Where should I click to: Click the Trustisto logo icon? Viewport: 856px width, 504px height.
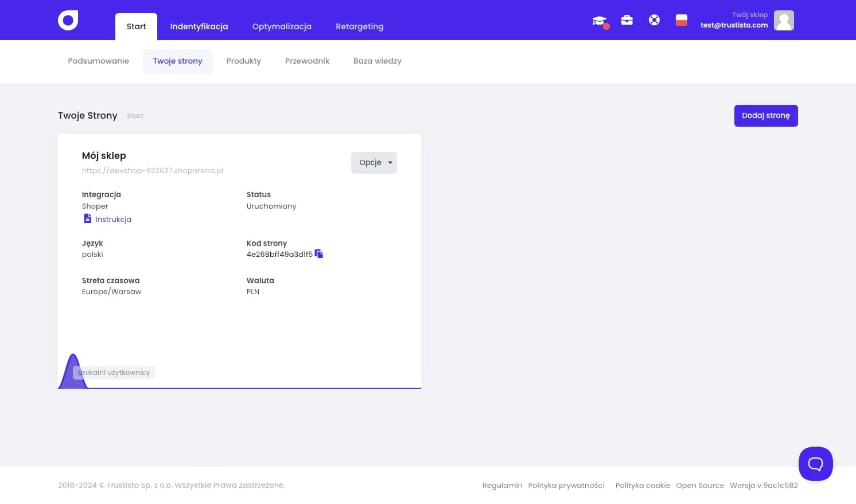[68, 20]
